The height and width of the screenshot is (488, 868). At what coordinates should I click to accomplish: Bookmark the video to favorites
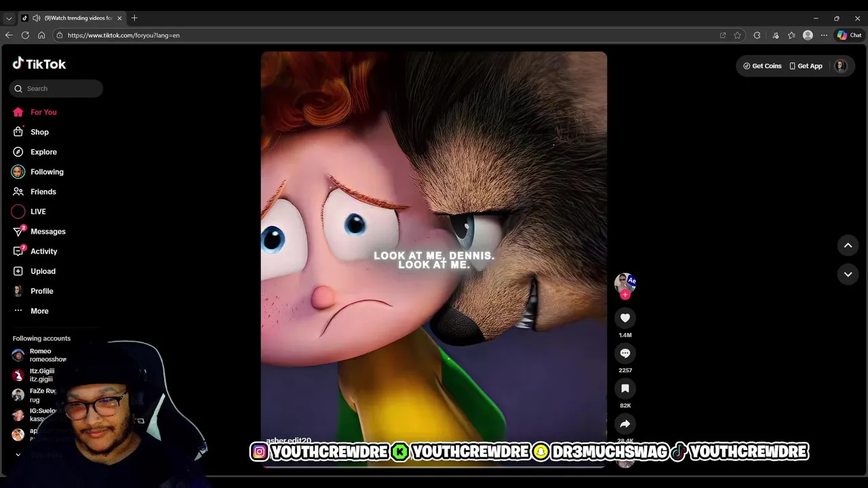point(625,388)
